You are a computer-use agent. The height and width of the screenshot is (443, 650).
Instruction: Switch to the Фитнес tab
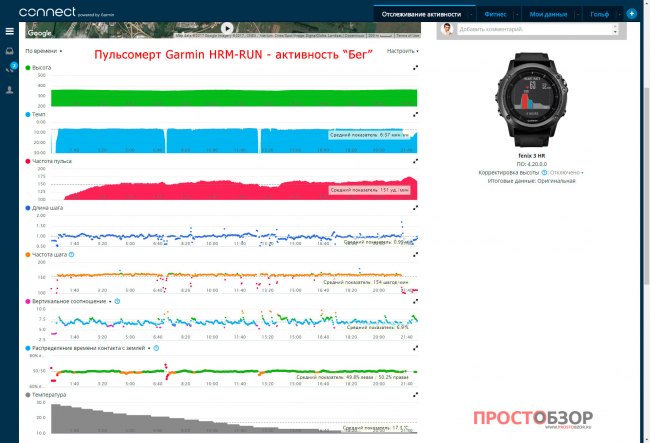pos(495,14)
